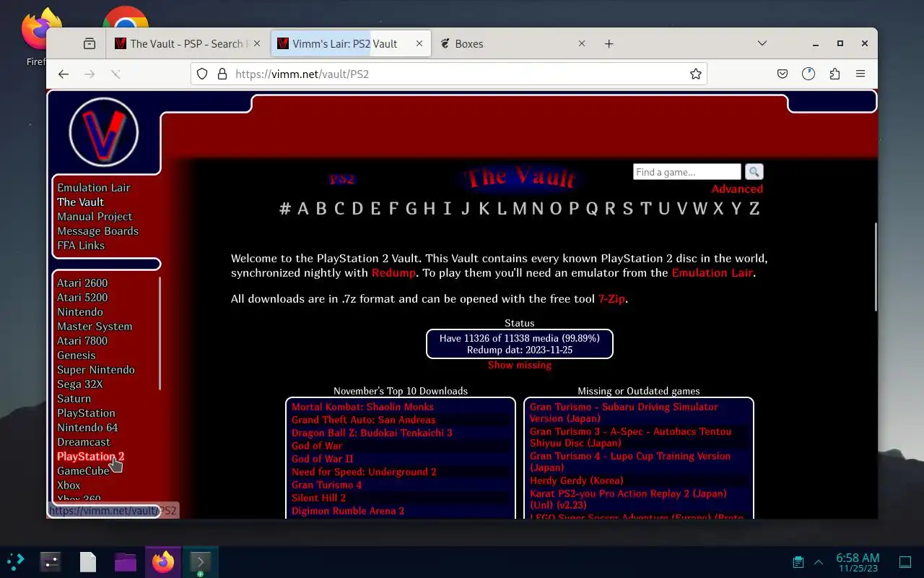The image size is (924, 578).
Task: Open Mortal Kombat: Shaolin Monks
Action: coord(362,407)
